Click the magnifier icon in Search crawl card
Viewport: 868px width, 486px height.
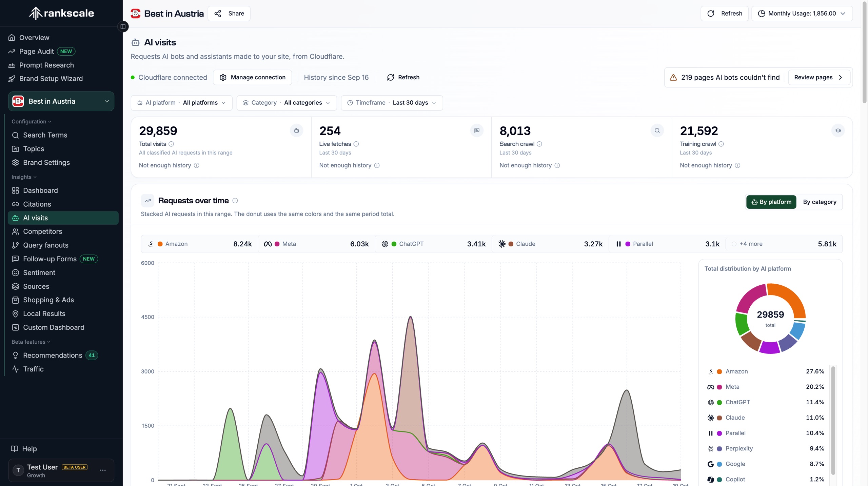(x=657, y=130)
